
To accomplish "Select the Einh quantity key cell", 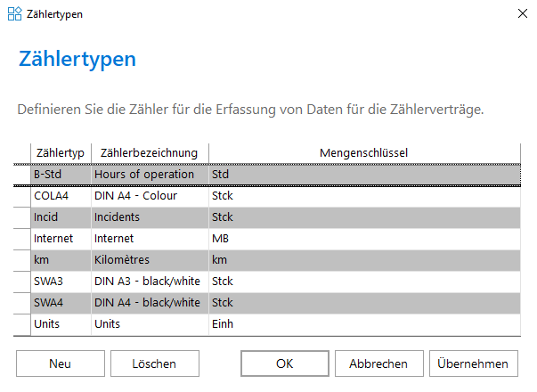I will point(364,324).
